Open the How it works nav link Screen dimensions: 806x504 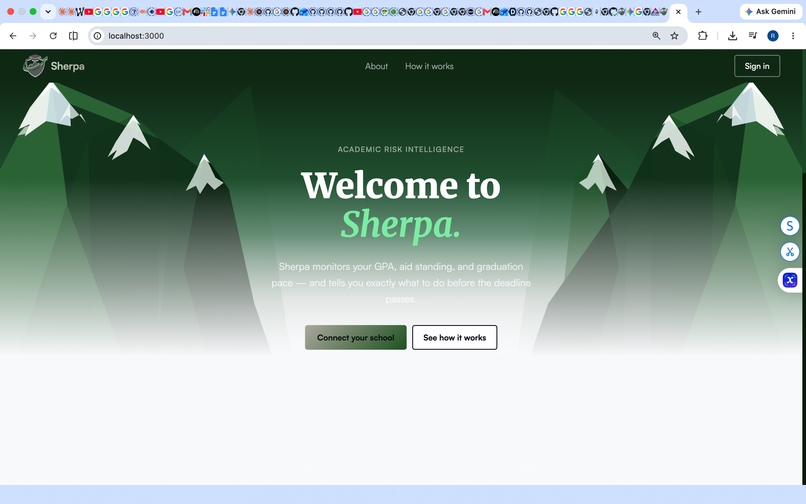click(x=429, y=66)
